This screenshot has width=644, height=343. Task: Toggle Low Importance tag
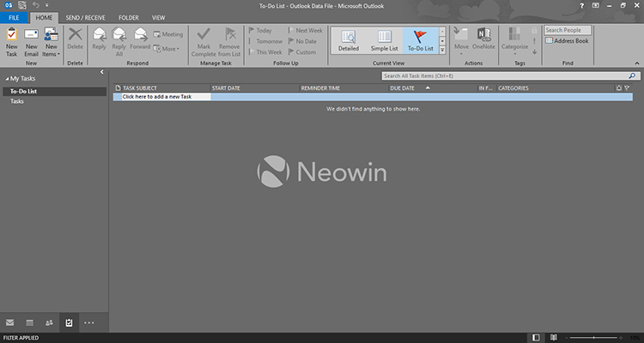point(534,51)
